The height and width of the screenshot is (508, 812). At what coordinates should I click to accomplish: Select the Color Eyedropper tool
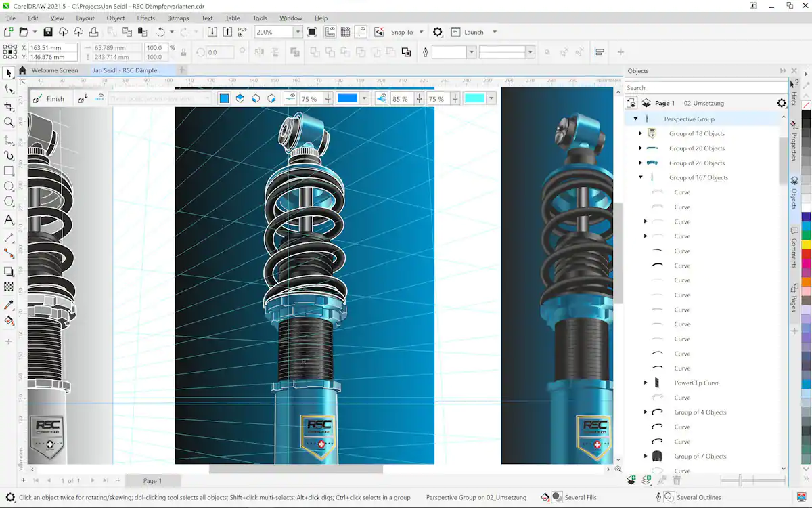point(9,303)
